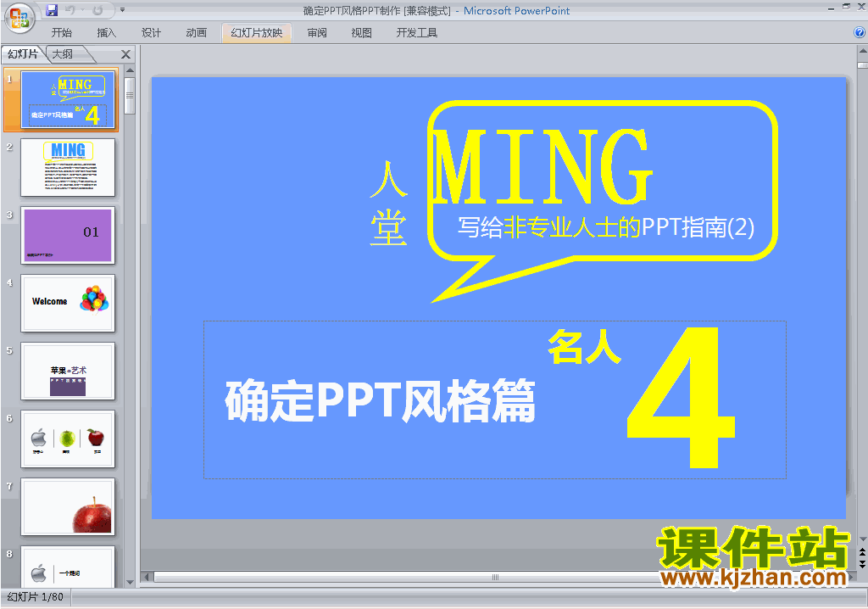The image size is (868, 609).
Task: Close the slide thumbnail pane
Action: click(x=125, y=54)
